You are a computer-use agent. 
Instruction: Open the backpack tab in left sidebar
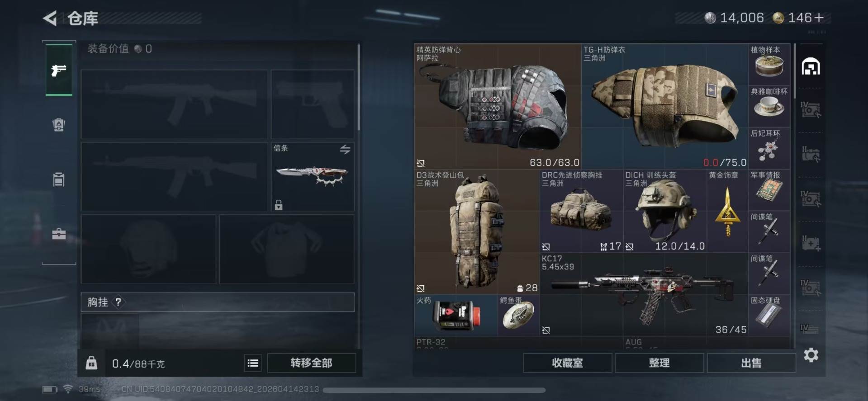[59, 124]
